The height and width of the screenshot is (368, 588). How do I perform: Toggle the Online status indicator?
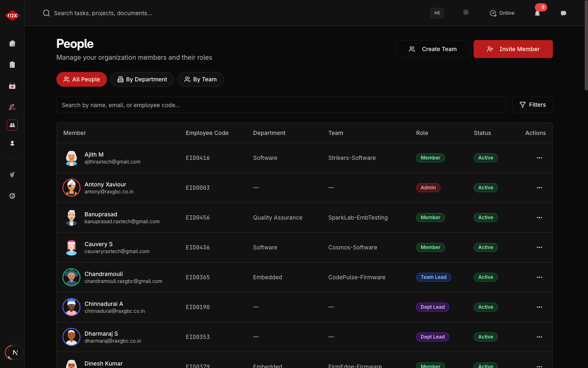pos(502,13)
